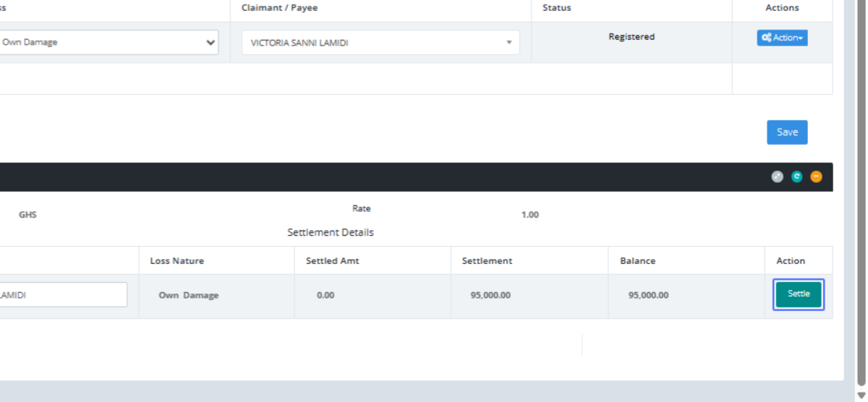Collapse the panel with orange minus icon
Screen dimensions: 868x402
pyautogui.click(x=816, y=176)
